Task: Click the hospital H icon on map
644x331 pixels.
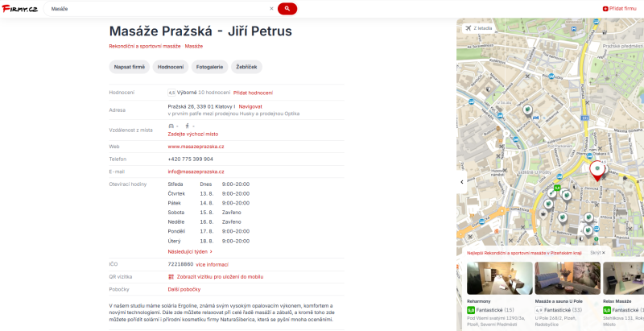Action: pos(573,28)
